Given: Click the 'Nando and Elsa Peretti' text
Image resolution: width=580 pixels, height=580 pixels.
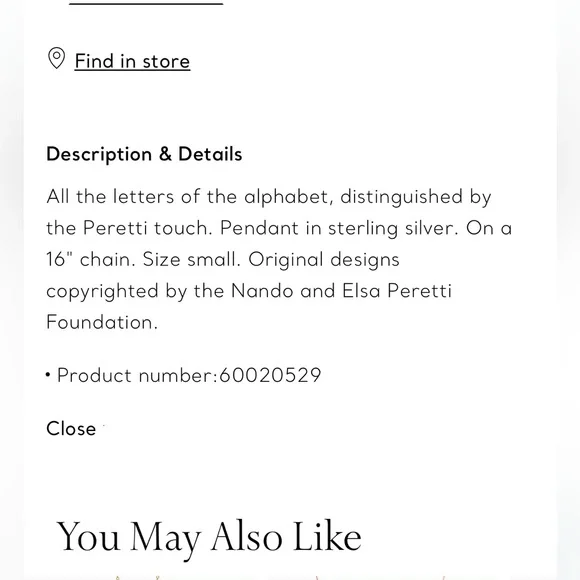Looking at the screenshot, I should (341, 291).
